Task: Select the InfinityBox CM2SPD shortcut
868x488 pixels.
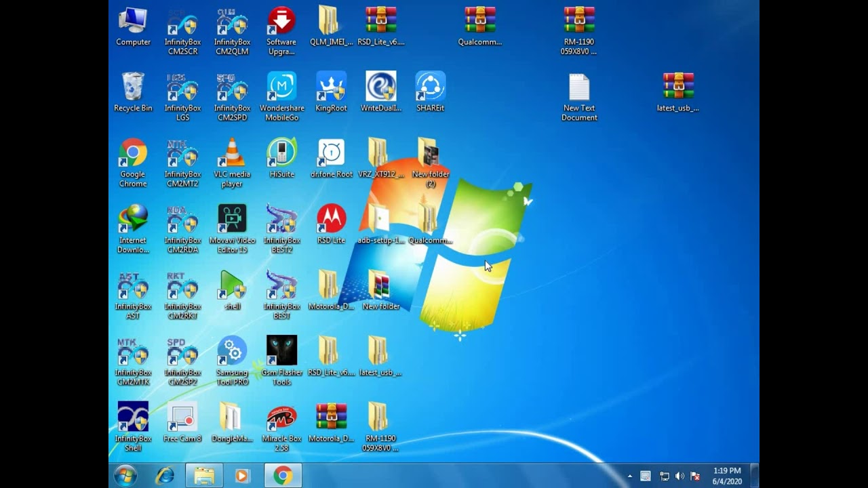Action: pos(232,98)
